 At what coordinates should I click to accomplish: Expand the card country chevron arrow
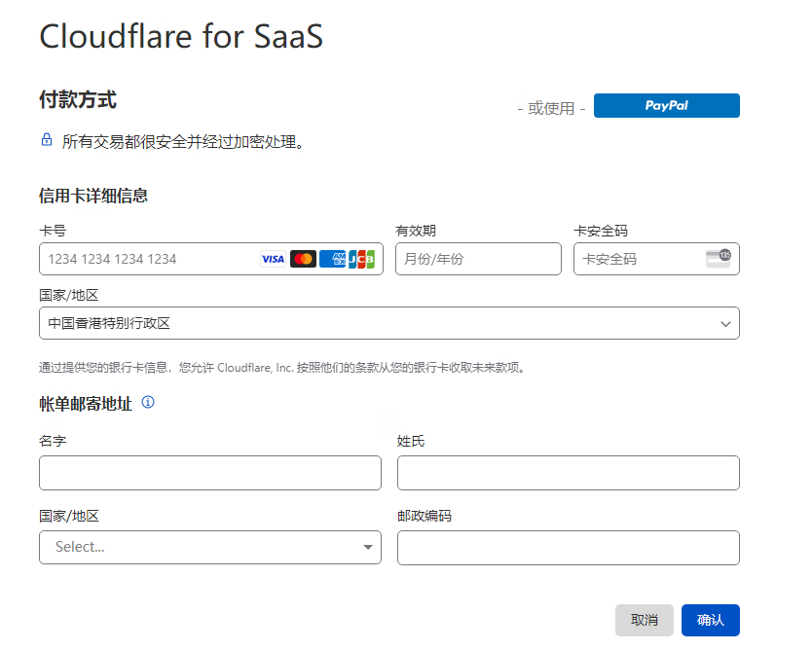pos(725,324)
